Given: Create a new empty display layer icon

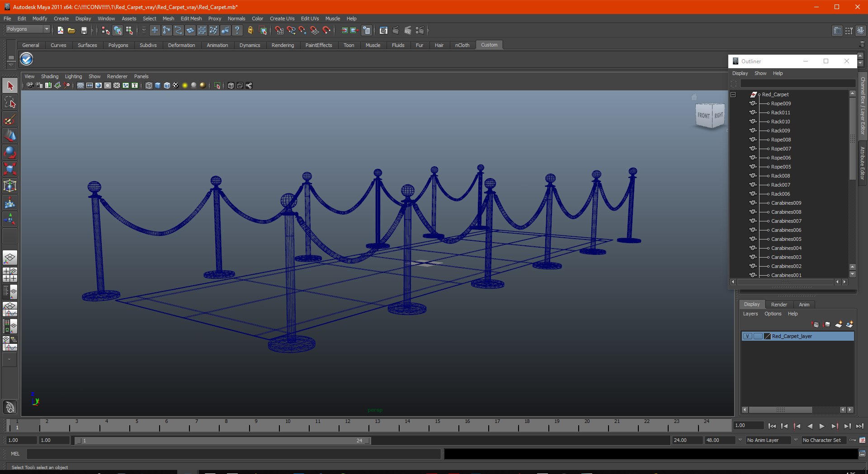Looking at the screenshot, I should [839, 324].
